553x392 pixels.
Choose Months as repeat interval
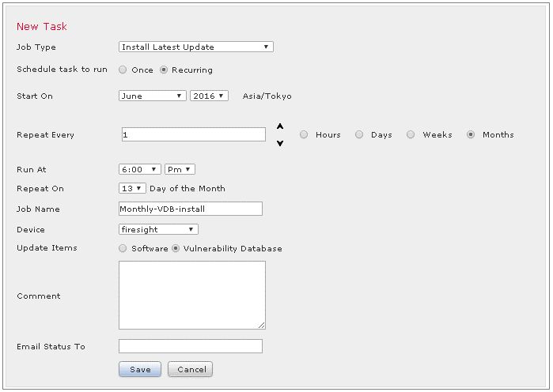pyautogui.click(x=471, y=134)
